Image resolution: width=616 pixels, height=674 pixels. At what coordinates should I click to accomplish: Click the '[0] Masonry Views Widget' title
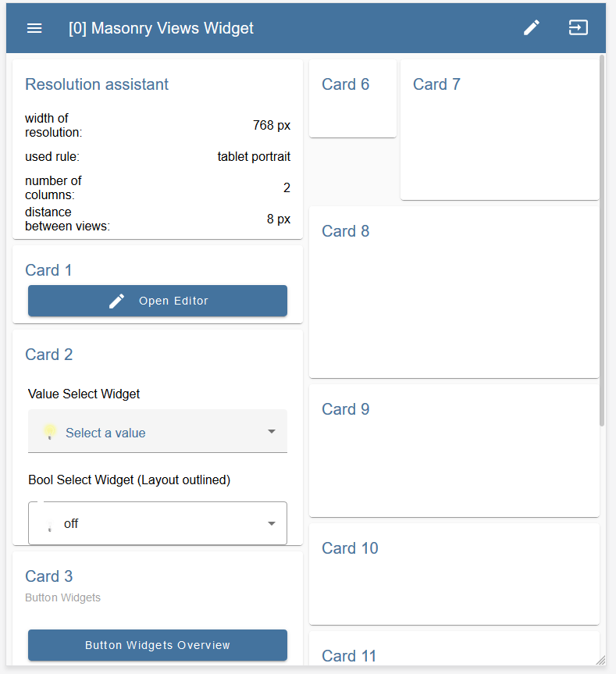click(161, 28)
